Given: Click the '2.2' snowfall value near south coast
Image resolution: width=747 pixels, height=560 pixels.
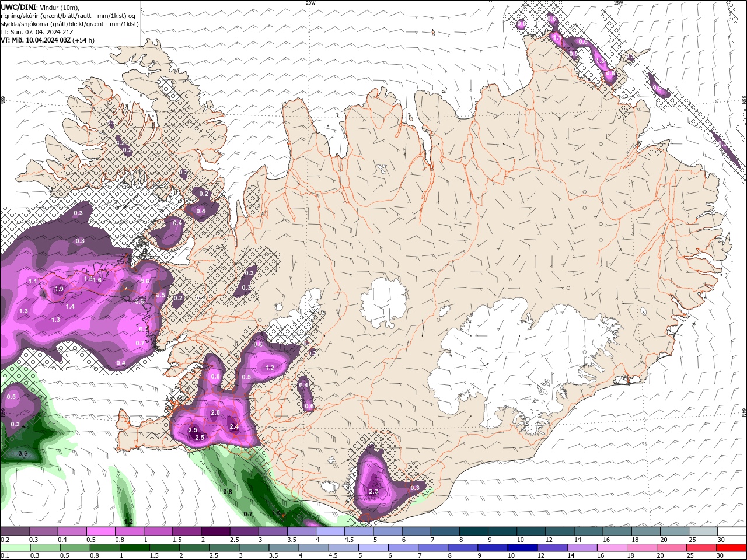Looking at the screenshot, I should coord(374,492).
